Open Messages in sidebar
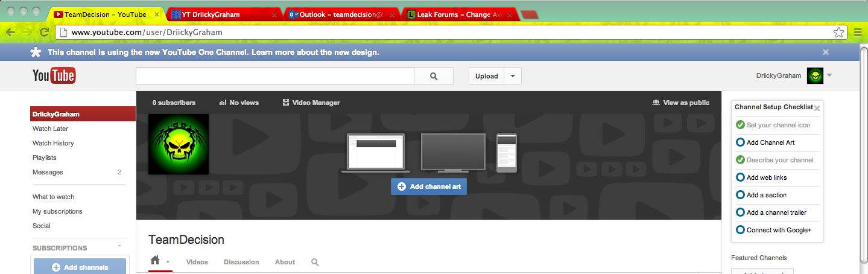868x274 pixels. coord(48,172)
